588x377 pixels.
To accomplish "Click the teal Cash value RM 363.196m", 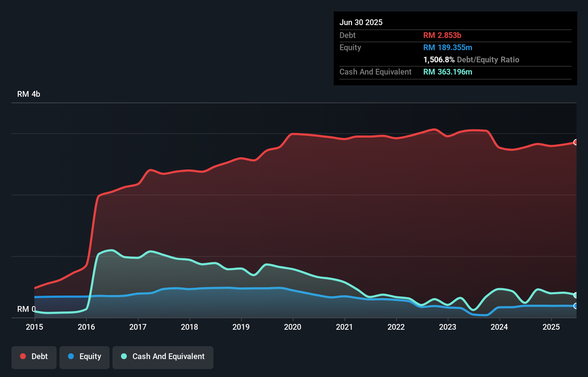I will click(448, 72).
